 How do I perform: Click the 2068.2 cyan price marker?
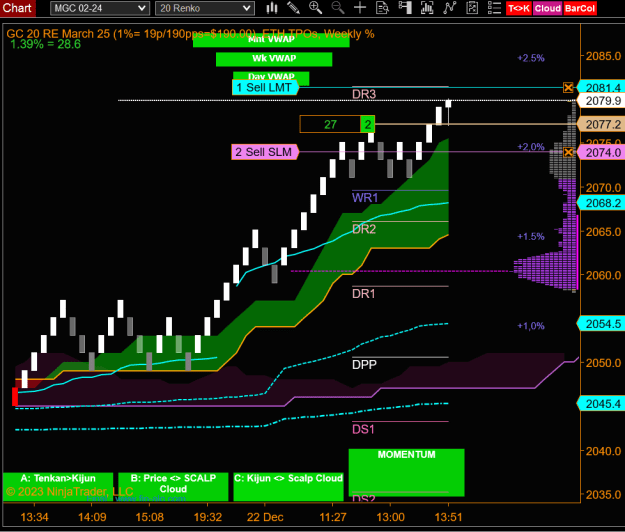pos(601,203)
